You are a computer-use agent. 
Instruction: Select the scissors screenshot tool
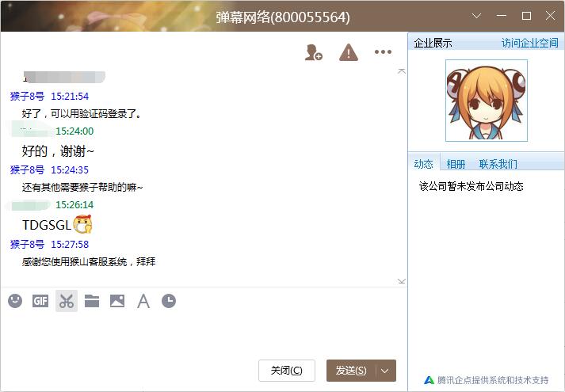click(67, 301)
